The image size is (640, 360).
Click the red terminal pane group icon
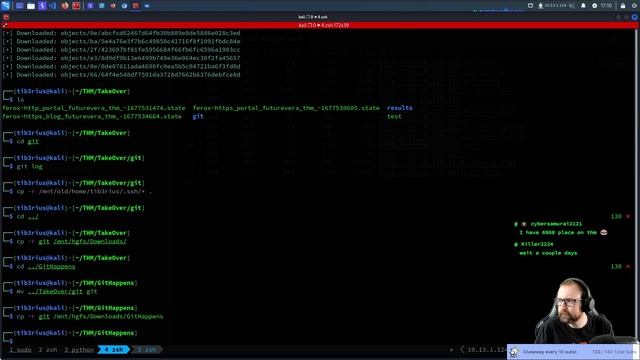(x=5, y=25)
